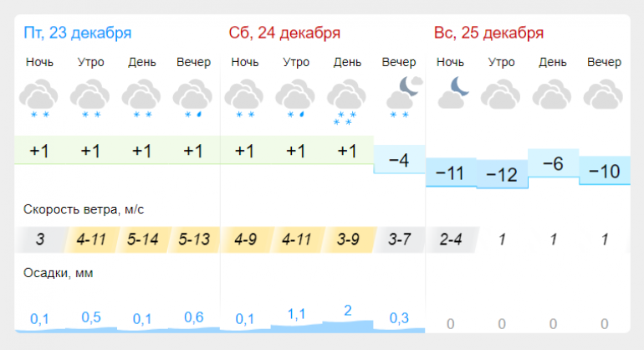Viewport: 644px width, 350px height.
Task: Open the Пт, 23 декабря date link
Action: 78,33
